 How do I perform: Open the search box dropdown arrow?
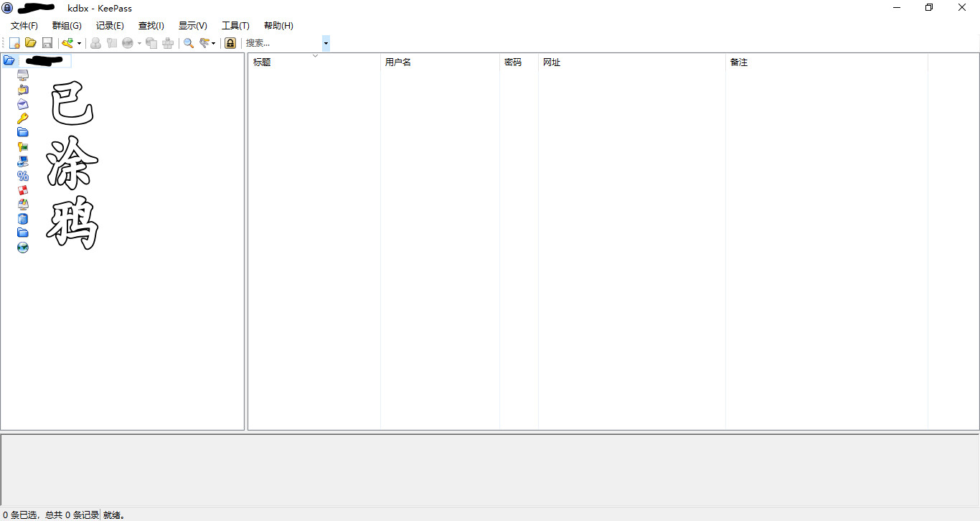click(326, 44)
